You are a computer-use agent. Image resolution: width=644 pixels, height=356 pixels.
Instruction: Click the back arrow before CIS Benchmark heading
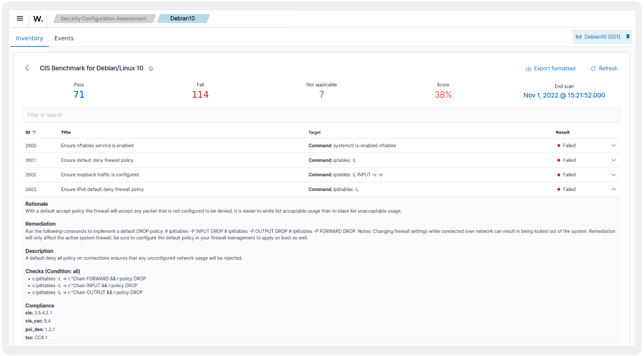pos(27,68)
